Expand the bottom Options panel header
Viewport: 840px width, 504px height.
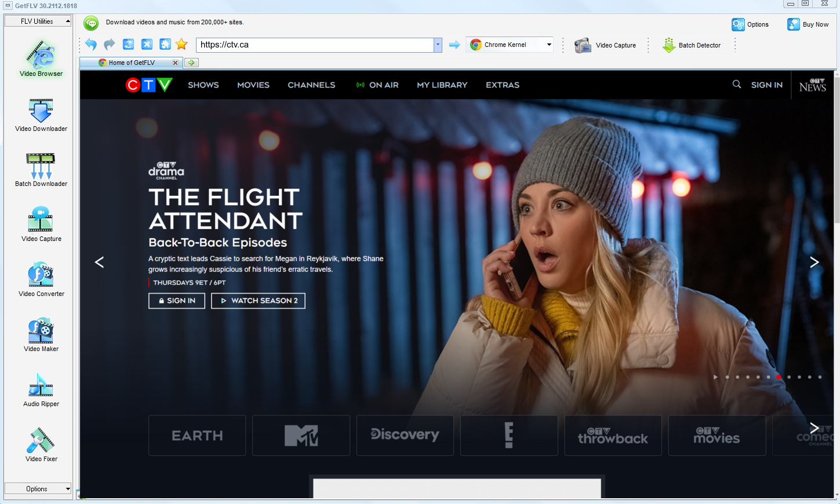[x=38, y=489]
